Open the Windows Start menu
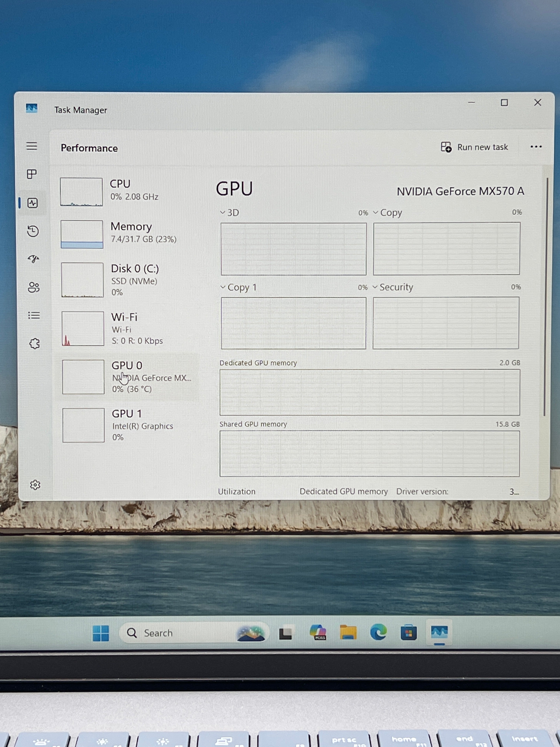Image resolution: width=560 pixels, height=747 pixels. click(101, 633)
